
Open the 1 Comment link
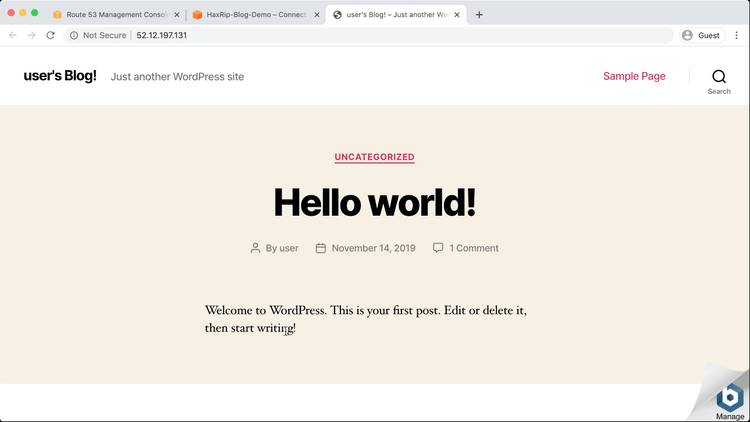pyautogui.click(x=474, y=248)
